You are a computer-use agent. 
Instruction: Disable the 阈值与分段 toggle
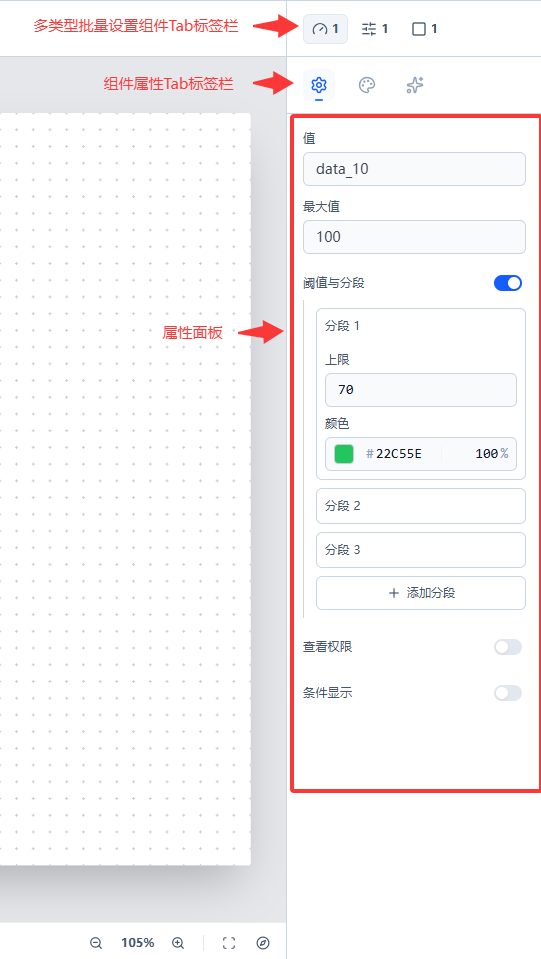pyautogui.click(x=508, y=283)
